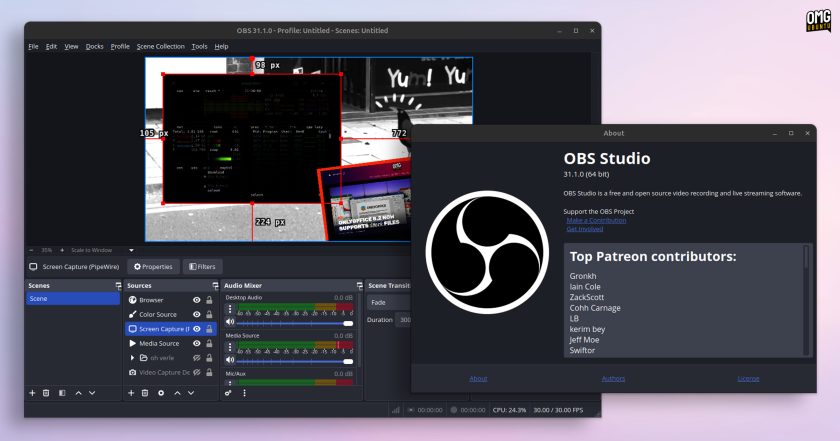This screenshot has width=840, height=441.
Task: Click the Patreon contributors list scrollbar
Action: click(806, 300)
